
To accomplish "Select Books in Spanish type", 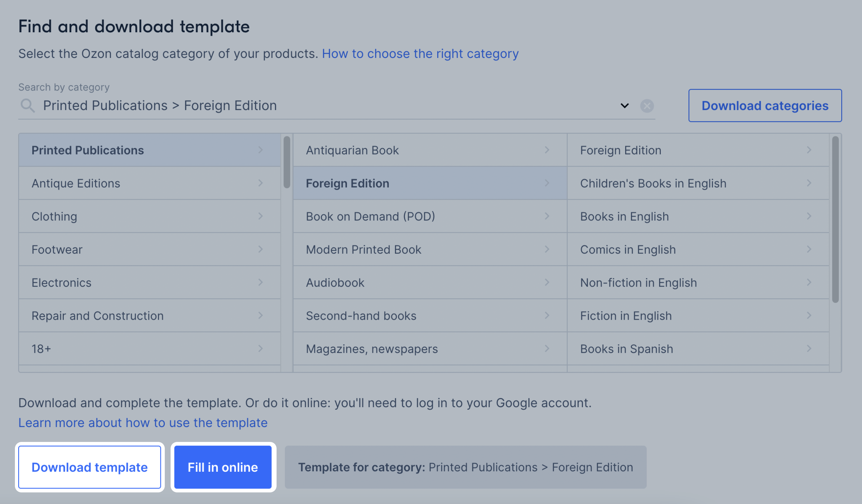I will (698, 349).
